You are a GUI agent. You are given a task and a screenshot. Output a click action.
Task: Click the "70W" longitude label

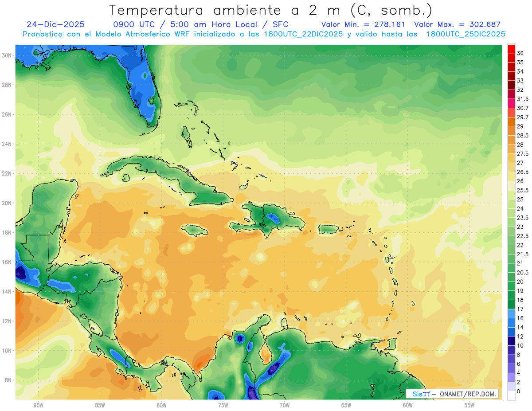click(x=285, y=405)
